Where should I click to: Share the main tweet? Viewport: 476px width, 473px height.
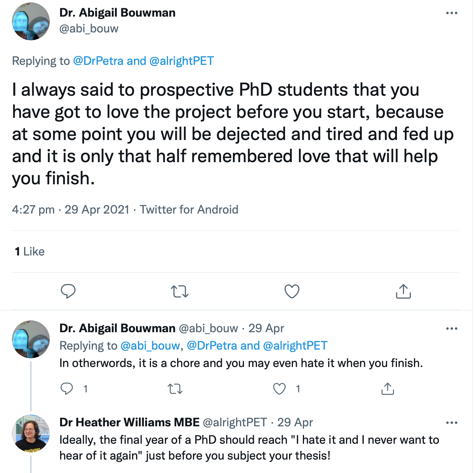(x=403, y=291)
